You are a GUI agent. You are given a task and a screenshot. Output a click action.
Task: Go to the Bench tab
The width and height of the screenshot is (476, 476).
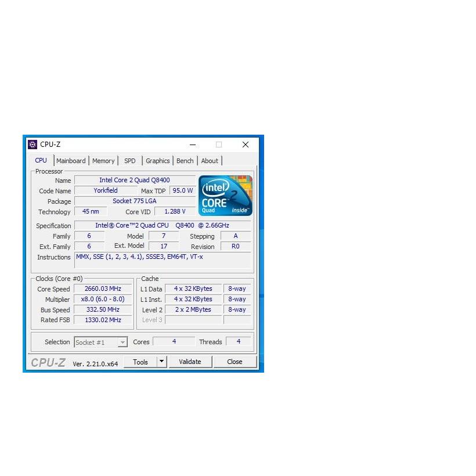pos(185,161)
